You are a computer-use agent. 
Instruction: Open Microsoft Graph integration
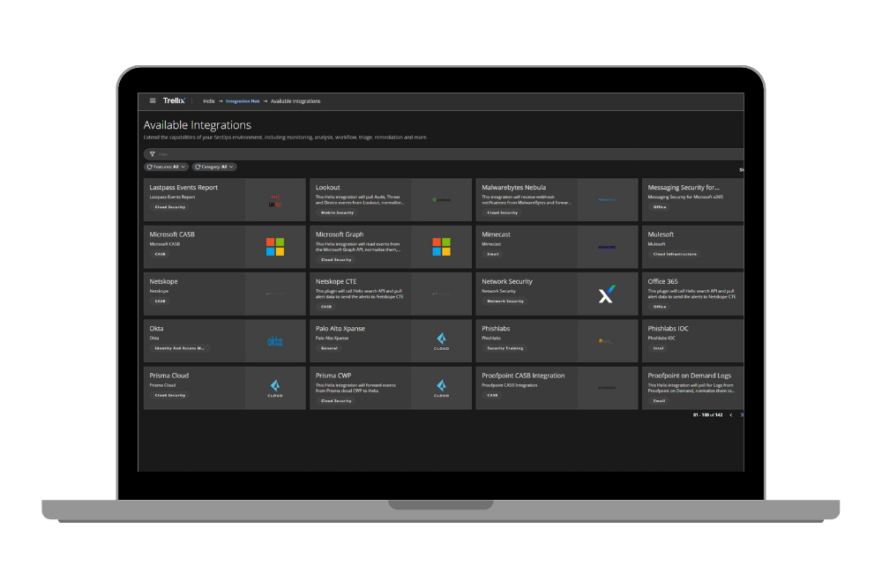[391, 247]
